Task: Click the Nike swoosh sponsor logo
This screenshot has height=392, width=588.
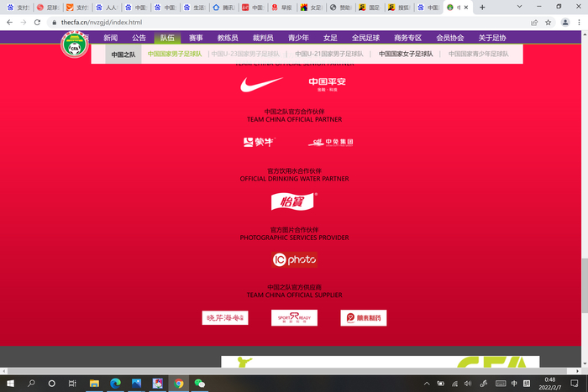Action: click(261, 84)
